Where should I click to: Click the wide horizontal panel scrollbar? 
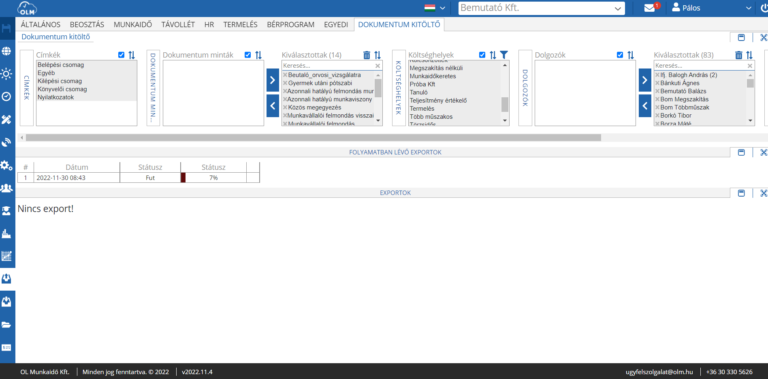pos(313,138)
